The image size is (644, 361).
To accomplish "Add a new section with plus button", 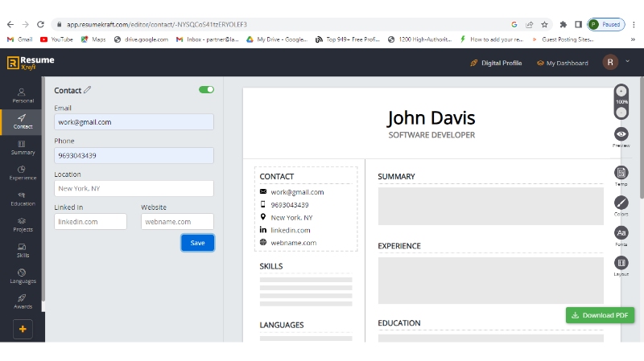I will click(x=22, y=329).
